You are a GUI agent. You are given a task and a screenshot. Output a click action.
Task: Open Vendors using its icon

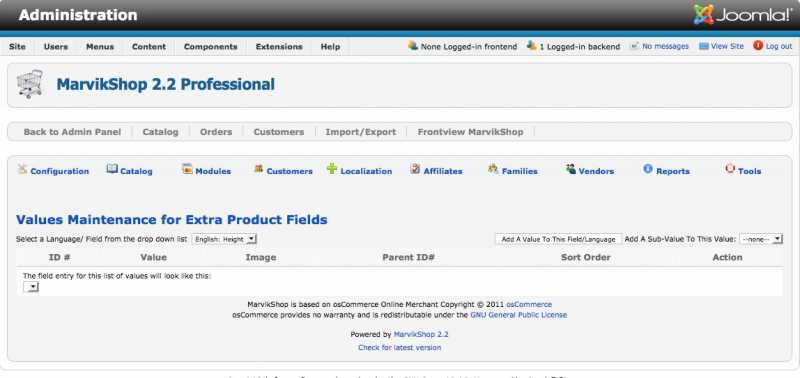pos(570,169)
